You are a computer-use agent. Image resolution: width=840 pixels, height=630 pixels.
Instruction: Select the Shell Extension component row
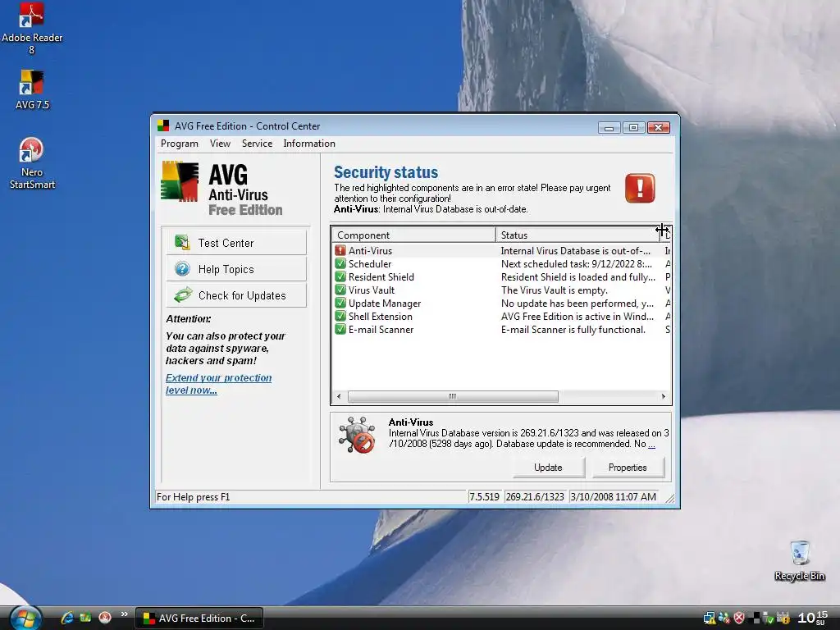(x=501, y=316)
